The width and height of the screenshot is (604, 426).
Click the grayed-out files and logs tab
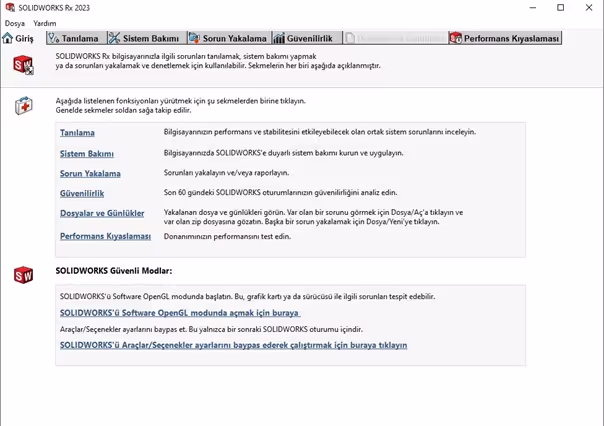click(395, 38)
